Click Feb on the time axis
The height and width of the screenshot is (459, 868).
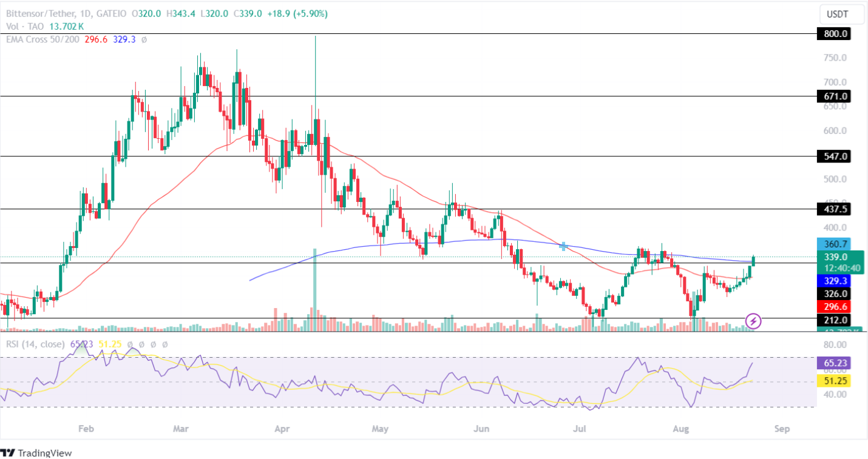(86, 429)
